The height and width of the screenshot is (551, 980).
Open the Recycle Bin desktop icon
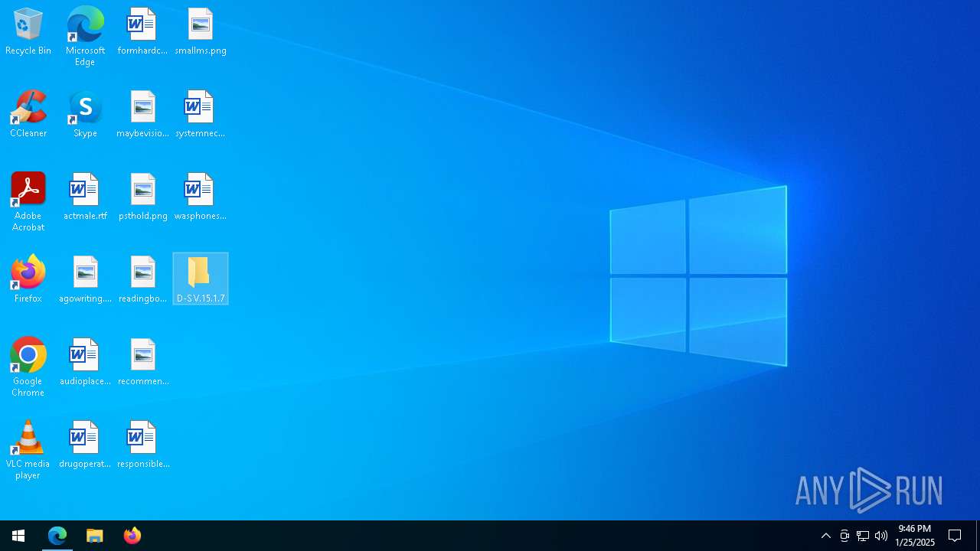28,32
